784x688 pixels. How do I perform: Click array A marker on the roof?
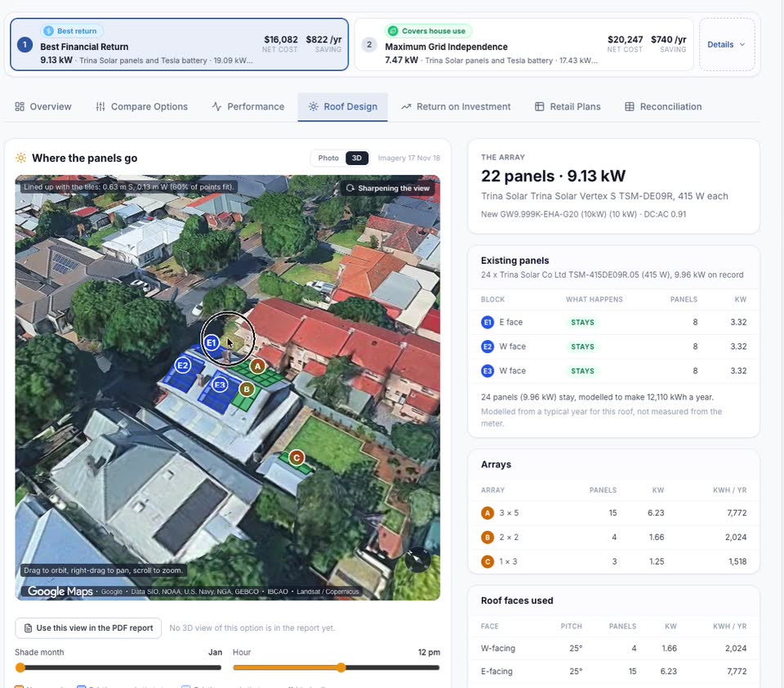pyautogui.click(x=257, y=366)
